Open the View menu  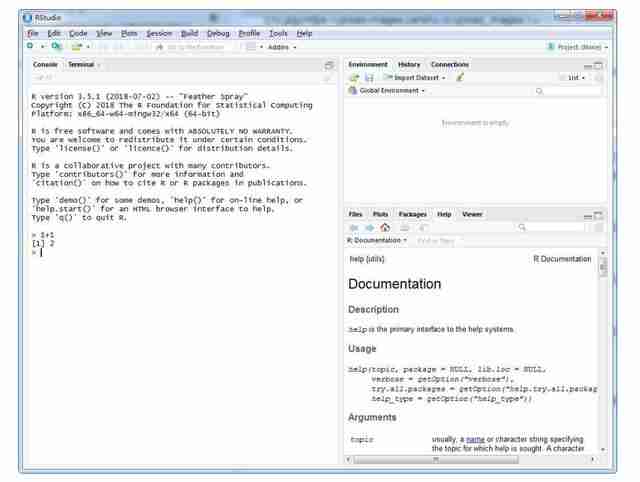coord(104,33)
